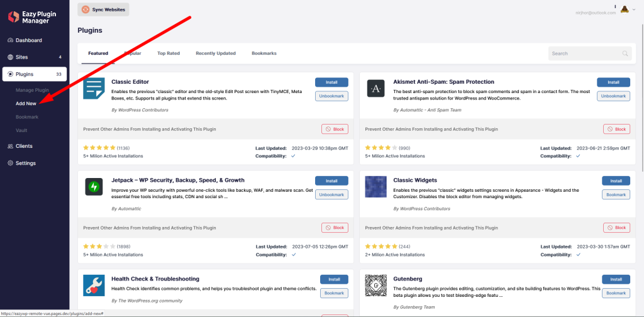Click the Gutenberg plugin icon
Viewport: 644px width, 317px height.
click(376, 286)
